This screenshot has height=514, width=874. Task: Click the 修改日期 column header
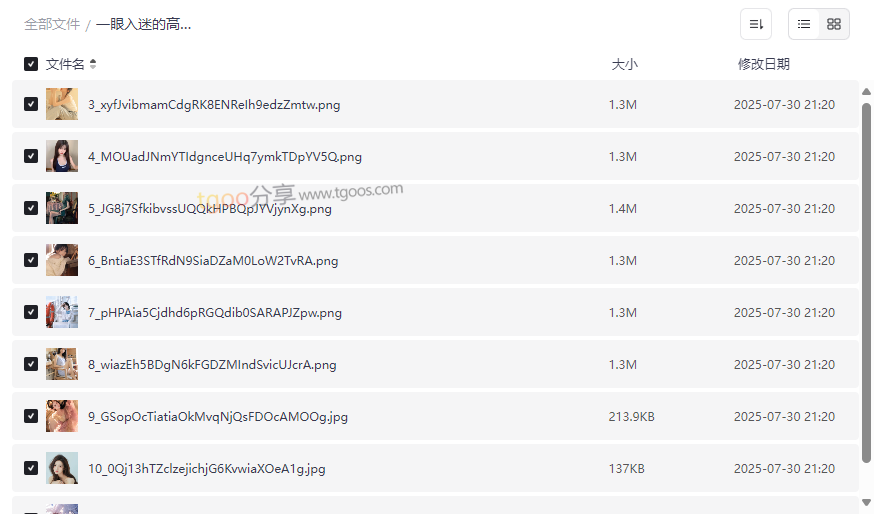tap(763, 64)
